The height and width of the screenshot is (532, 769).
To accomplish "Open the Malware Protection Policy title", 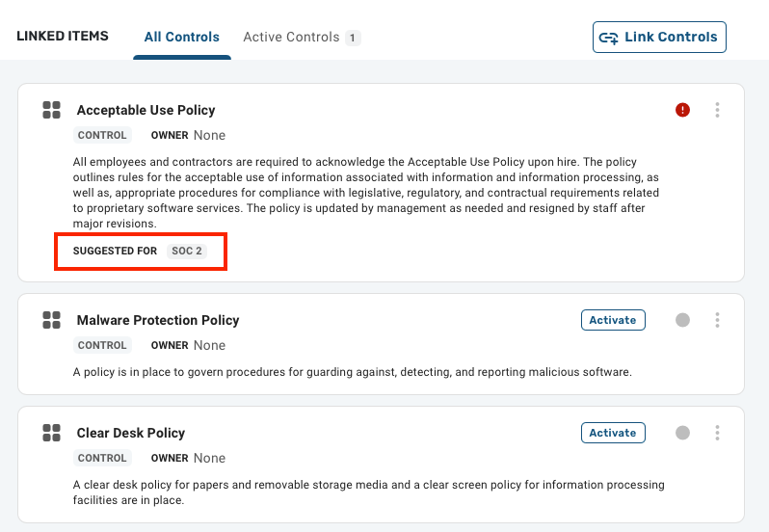I will [158, 320].
